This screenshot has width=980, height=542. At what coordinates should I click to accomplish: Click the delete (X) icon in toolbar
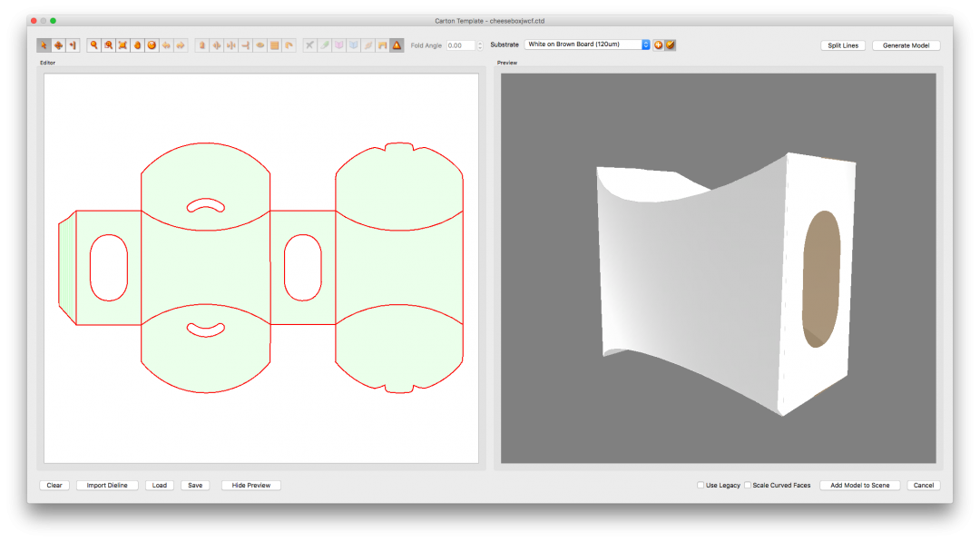tap(309, 44)
